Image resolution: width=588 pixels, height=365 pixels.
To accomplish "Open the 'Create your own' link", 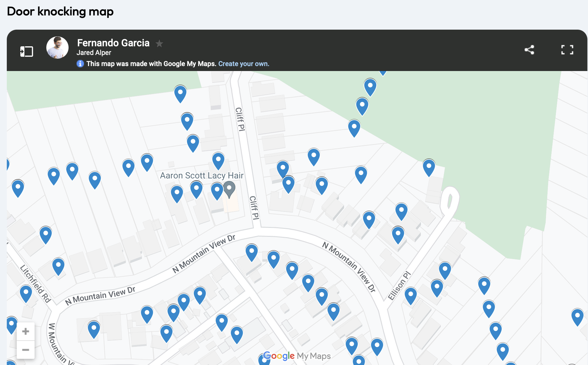I will pos(244,64).
